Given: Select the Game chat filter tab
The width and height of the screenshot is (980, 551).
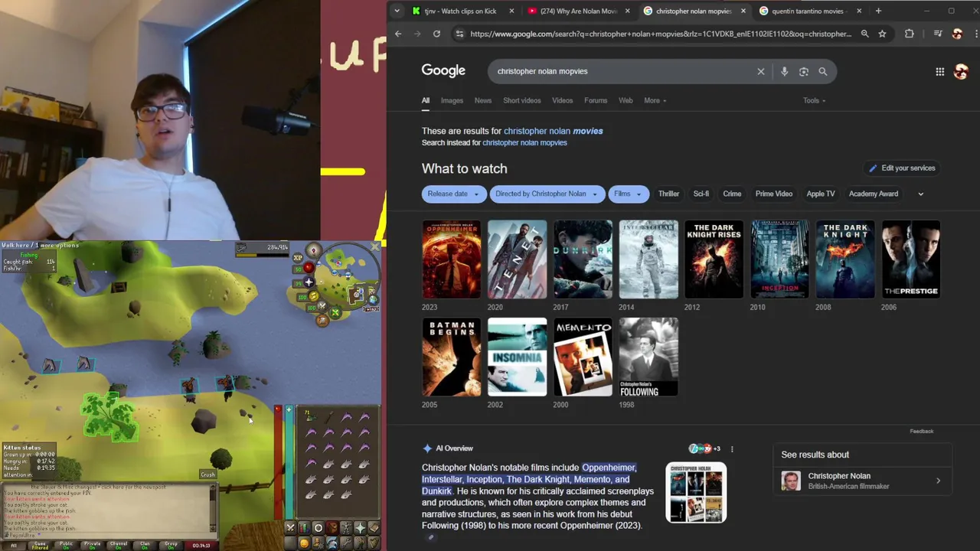Looking at the screenshot, I should (40, 545).
